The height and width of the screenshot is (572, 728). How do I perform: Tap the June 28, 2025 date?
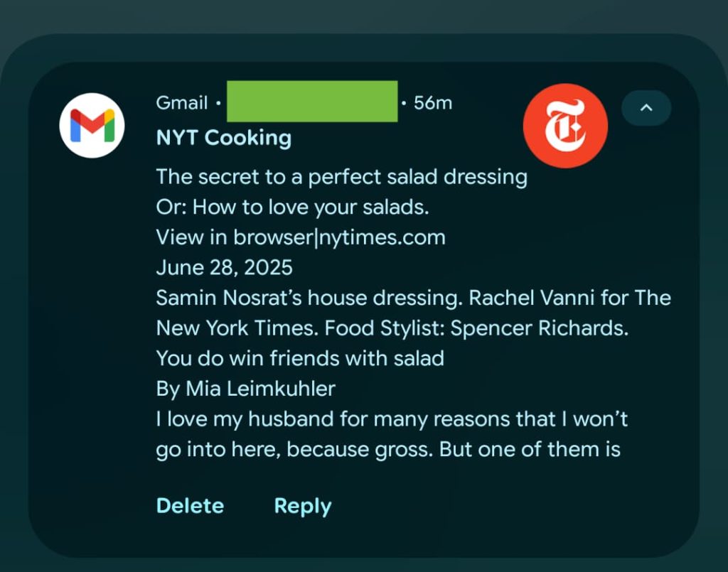click(224, 268)
